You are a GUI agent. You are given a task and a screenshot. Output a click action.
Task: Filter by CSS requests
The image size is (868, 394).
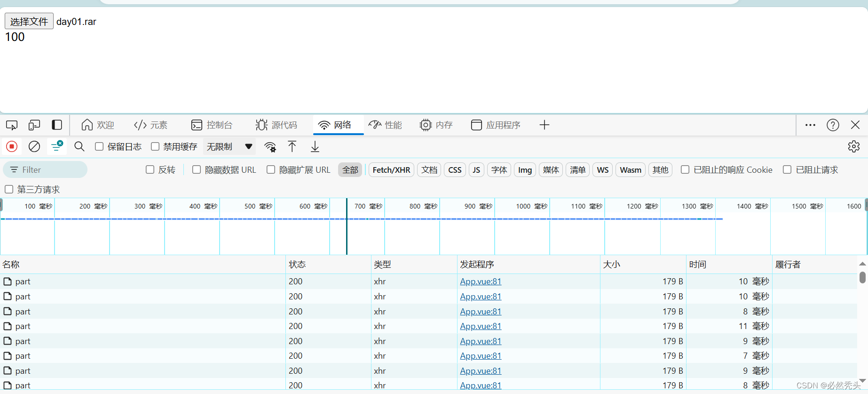[455, 169]
